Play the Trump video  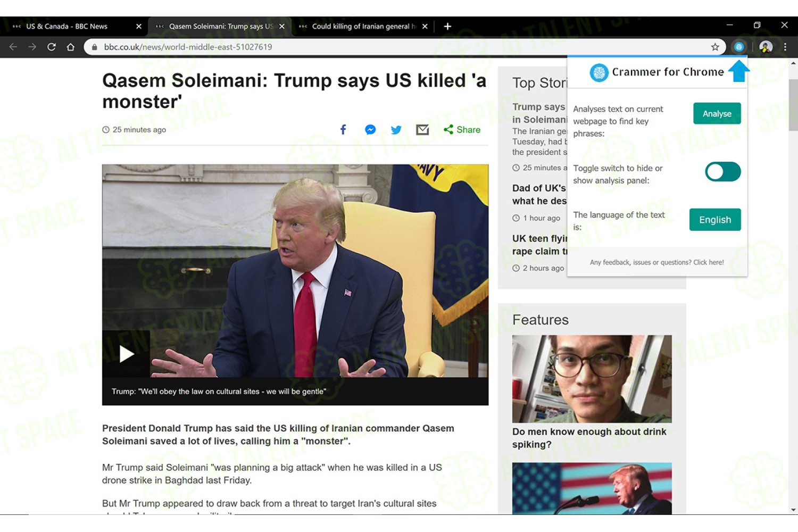coord(126,354)
